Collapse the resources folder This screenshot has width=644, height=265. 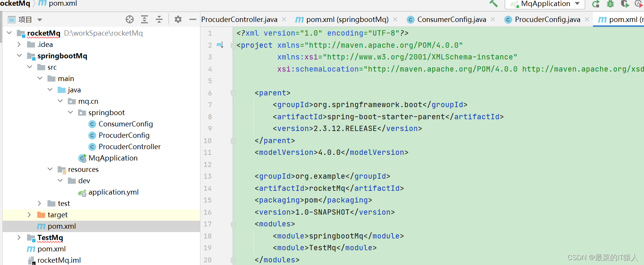(50, 169)
